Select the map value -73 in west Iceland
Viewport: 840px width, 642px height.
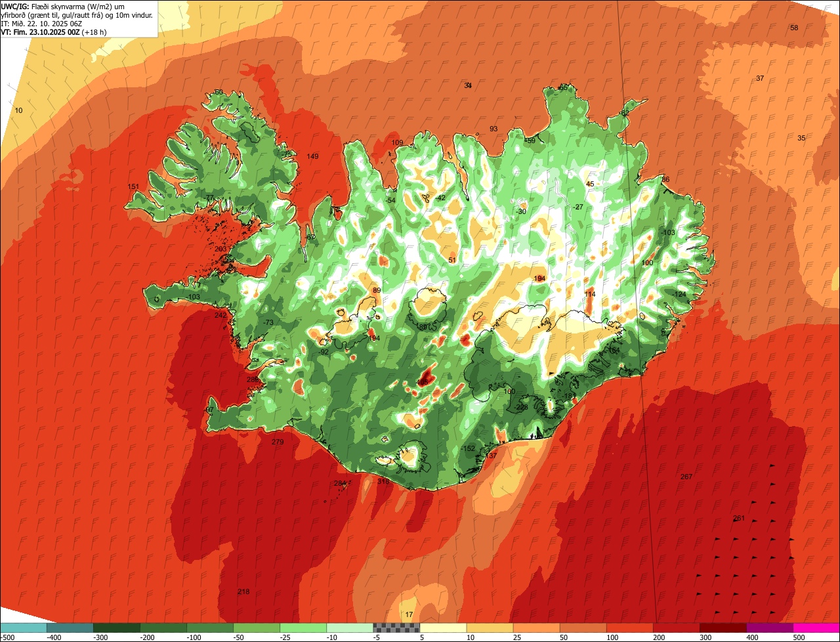click(x=268, y=323)
